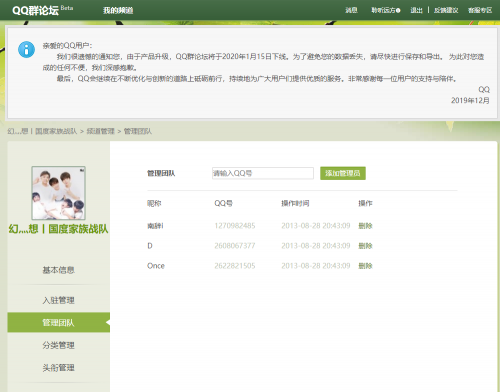Screen dimensions: 500x392
Task: Open 入驻管理 in the sidebar
Action: [x=59, y=300]
